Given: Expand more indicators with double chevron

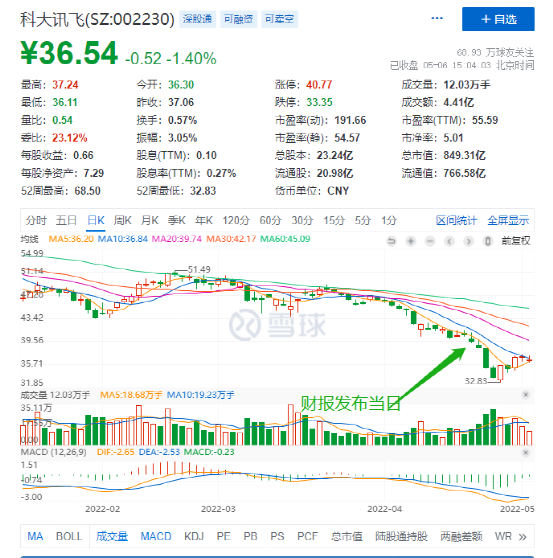Looking at the screenshot, I should tap(522, 537).
